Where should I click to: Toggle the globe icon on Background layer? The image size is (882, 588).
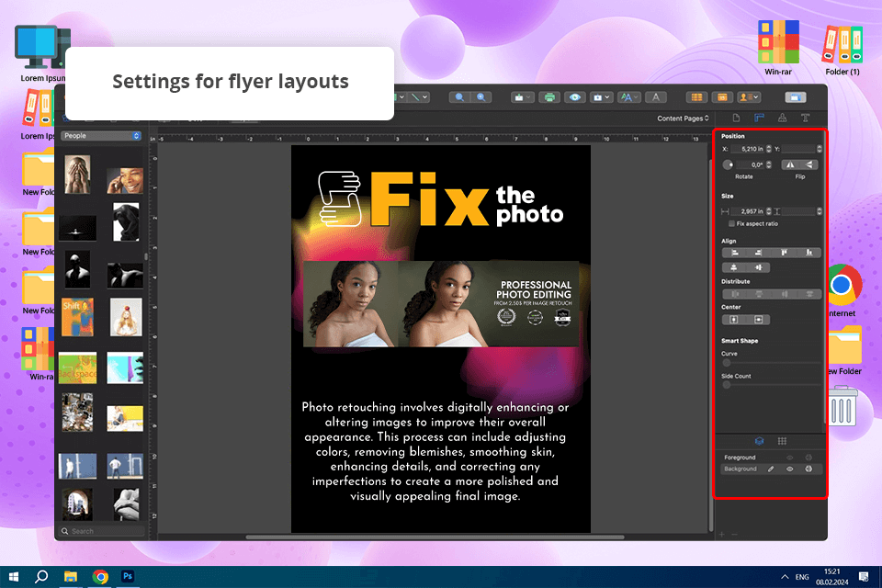click(808, 469)
